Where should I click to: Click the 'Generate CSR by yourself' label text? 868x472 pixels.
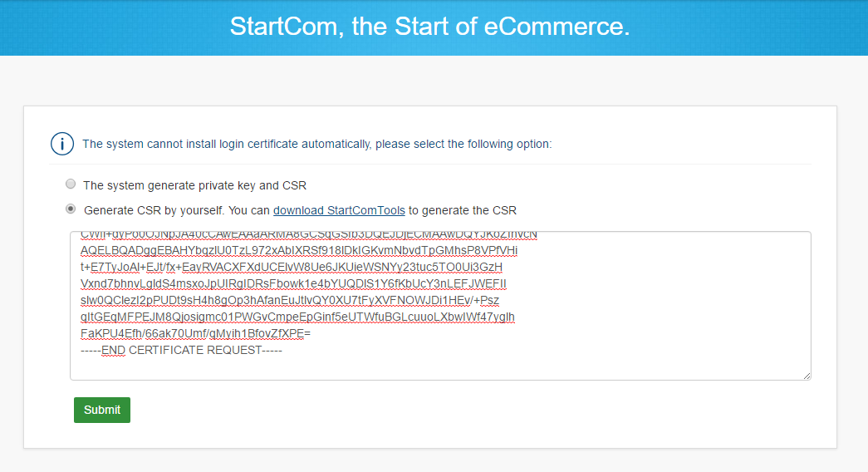(x=154, y=210)
